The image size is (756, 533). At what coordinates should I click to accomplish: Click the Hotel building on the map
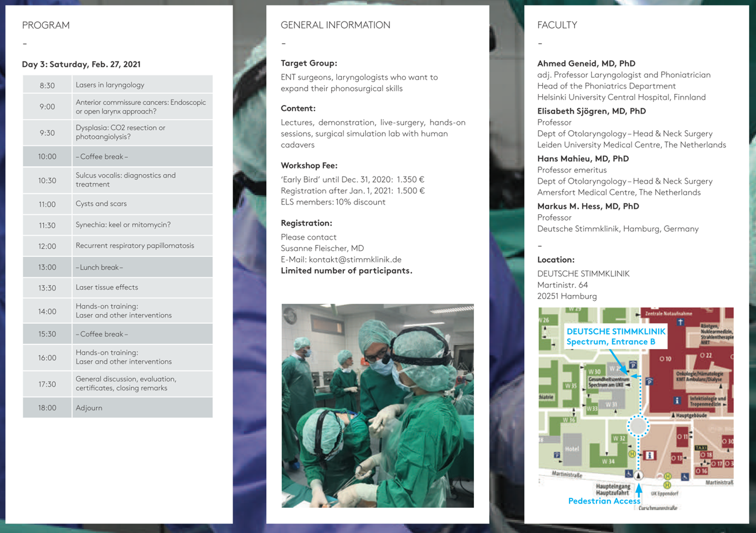[x=572, y=449]
